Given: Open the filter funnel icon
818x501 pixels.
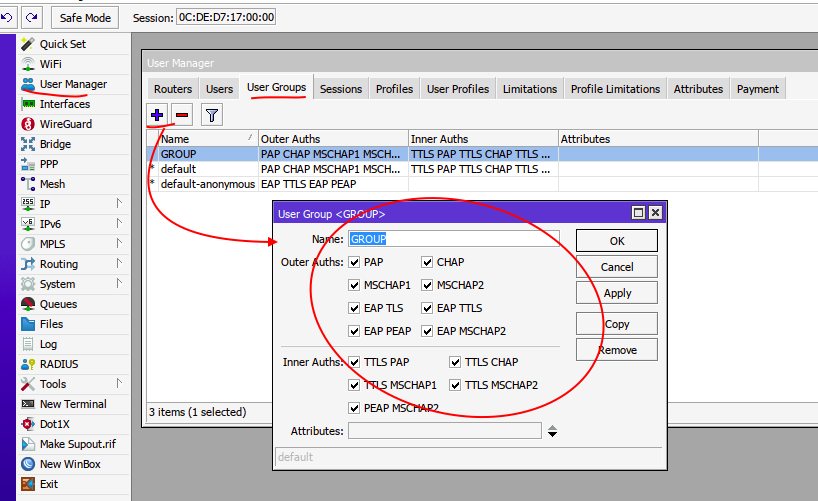Looking at the screenshot, I should [x=212, y=115].
